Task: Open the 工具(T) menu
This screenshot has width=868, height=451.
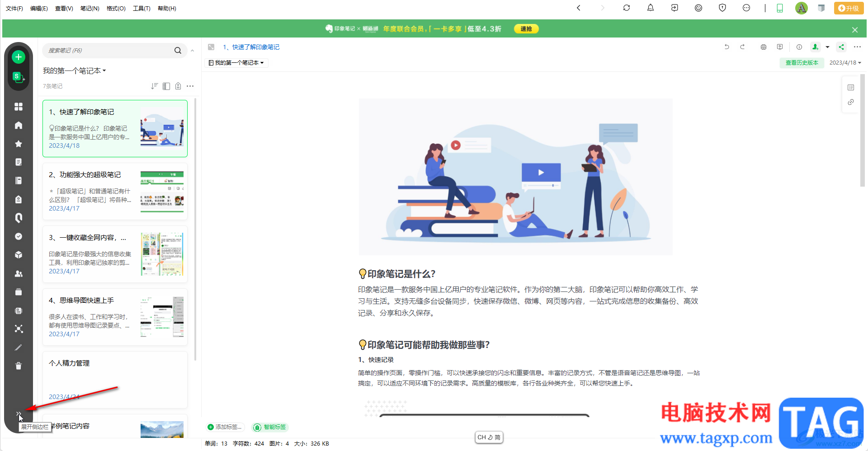Action: tap(142, 9)
